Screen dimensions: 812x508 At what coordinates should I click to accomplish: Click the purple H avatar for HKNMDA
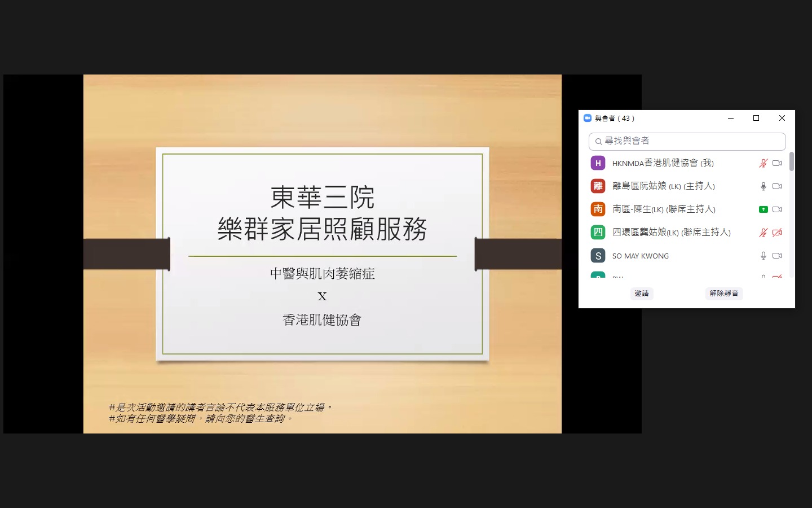(x=598, y=163)
